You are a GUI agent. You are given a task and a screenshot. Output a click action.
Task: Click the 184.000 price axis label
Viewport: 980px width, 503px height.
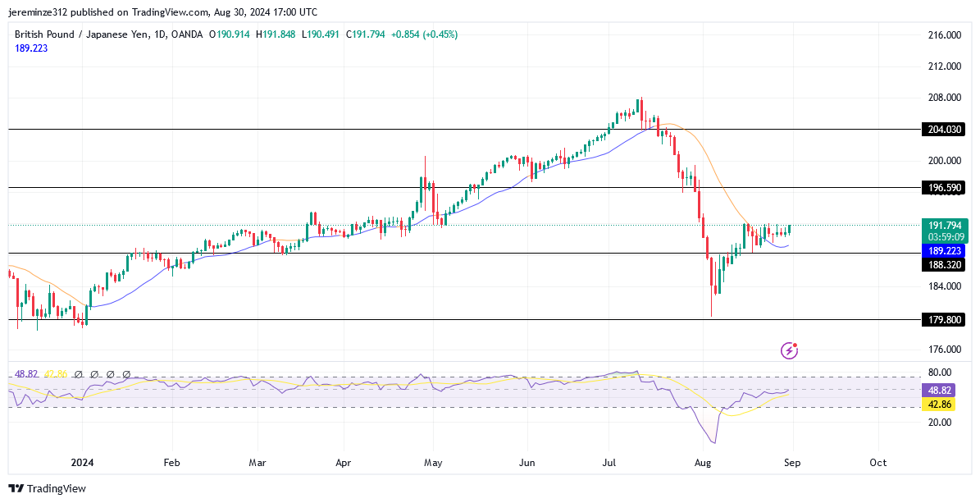click(x=944, y=286)
